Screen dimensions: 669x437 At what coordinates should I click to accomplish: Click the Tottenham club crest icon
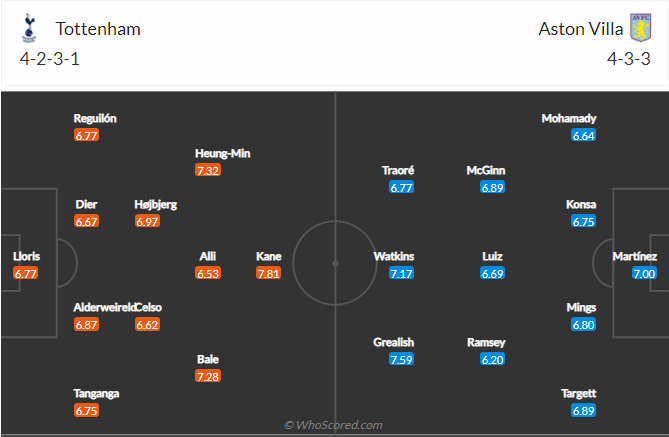pyautogui.click(x=28, y=28)
